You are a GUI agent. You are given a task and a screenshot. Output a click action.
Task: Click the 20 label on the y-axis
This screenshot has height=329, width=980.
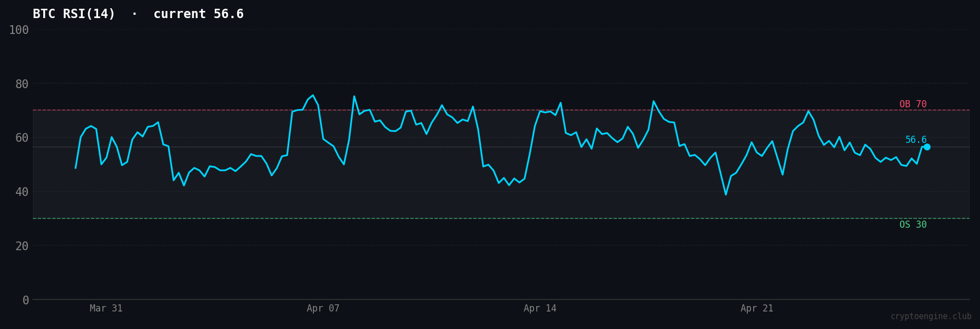point(22,246)
